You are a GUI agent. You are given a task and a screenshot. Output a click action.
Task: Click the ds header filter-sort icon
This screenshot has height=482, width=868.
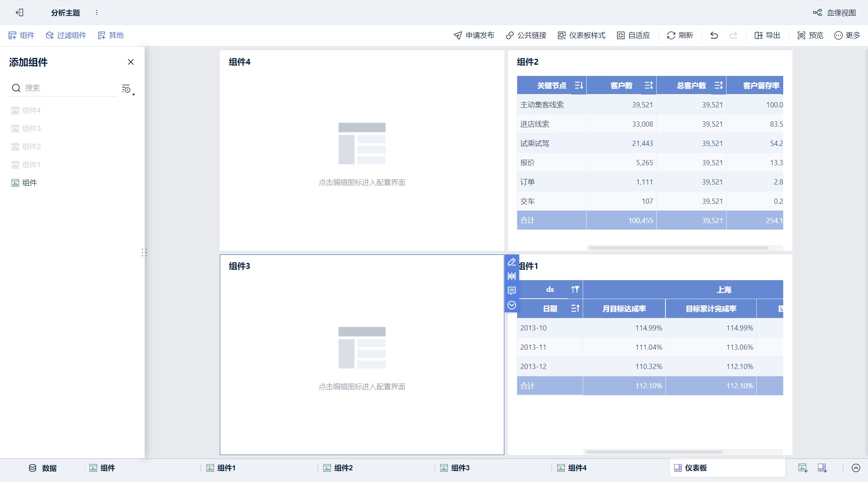pyautogui.click(x=575, y=289)
